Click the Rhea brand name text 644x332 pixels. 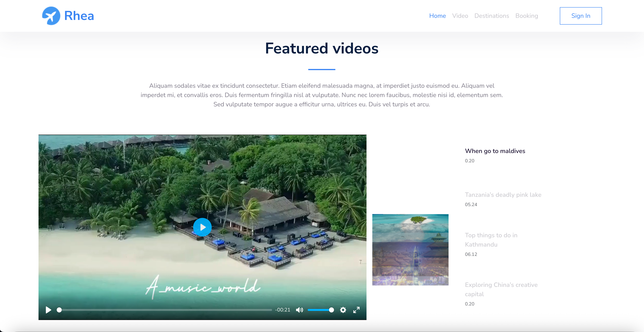click(x=79, y=16)
